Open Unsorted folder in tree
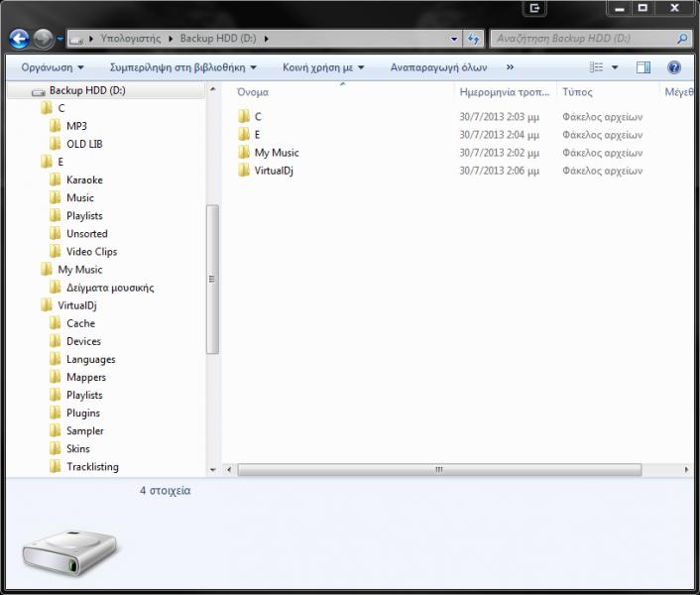700x595 pixels. pos(87,234)
